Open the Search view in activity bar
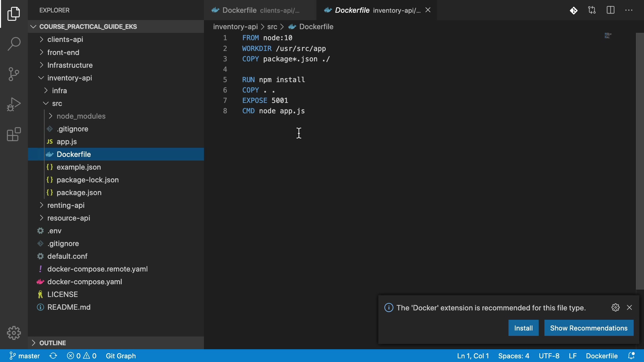 pos(14,44)
